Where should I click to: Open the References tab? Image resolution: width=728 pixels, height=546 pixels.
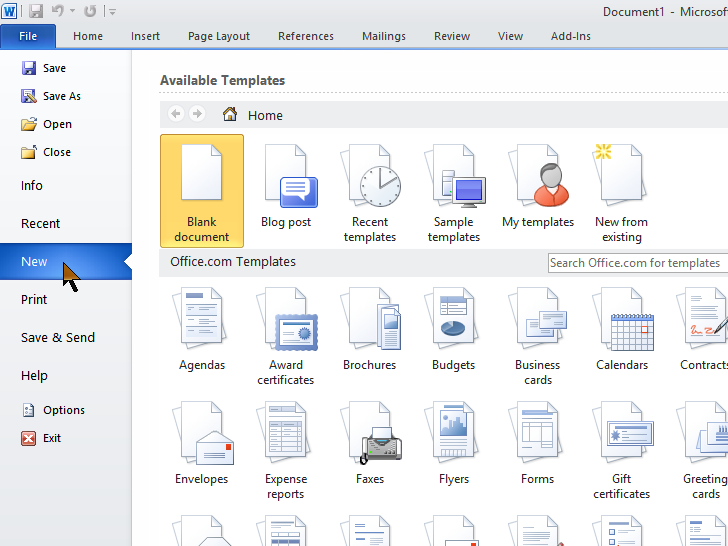[306, 36]
